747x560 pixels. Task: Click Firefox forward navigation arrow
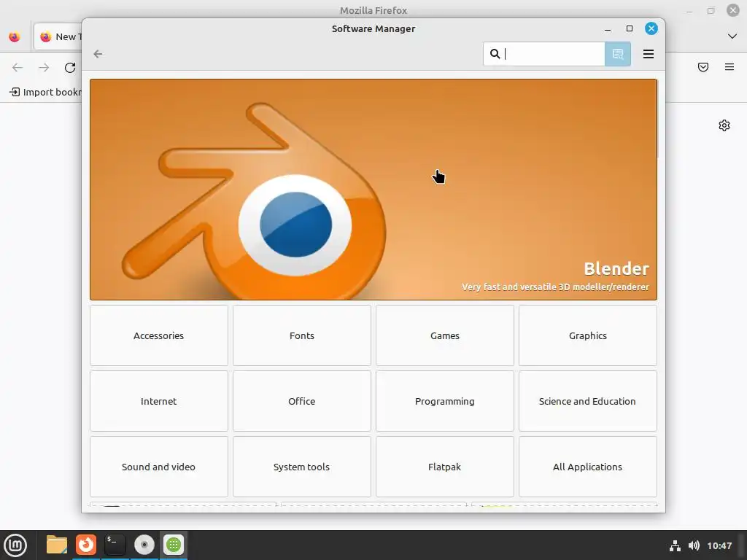[x=44, y=68]
